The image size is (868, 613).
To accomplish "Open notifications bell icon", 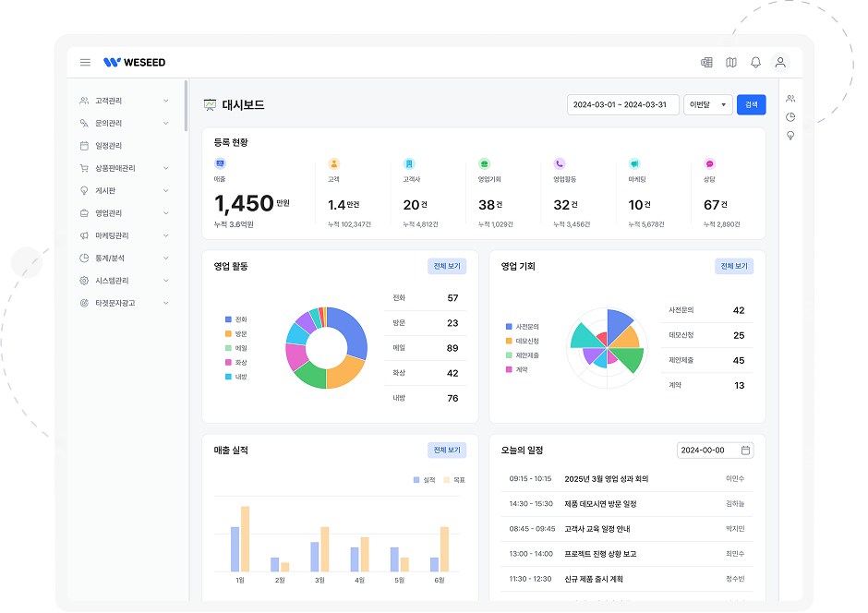I will point(755,63).
